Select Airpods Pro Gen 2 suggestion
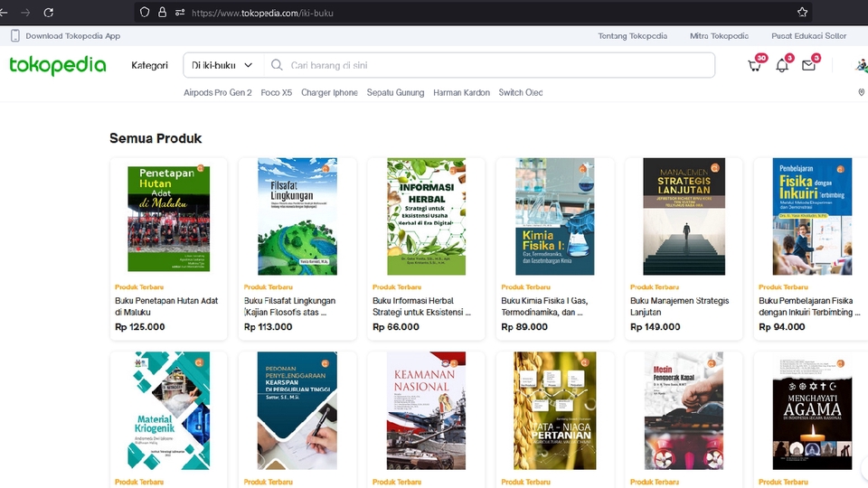Image resolution: width=868 pixels, height=488 pixels. tap(218, 92)
